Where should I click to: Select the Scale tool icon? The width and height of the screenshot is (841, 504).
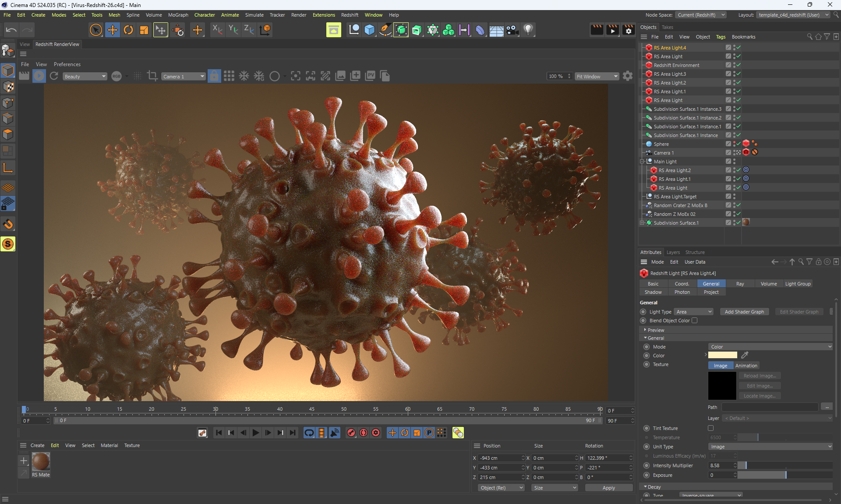pos(144,30)
